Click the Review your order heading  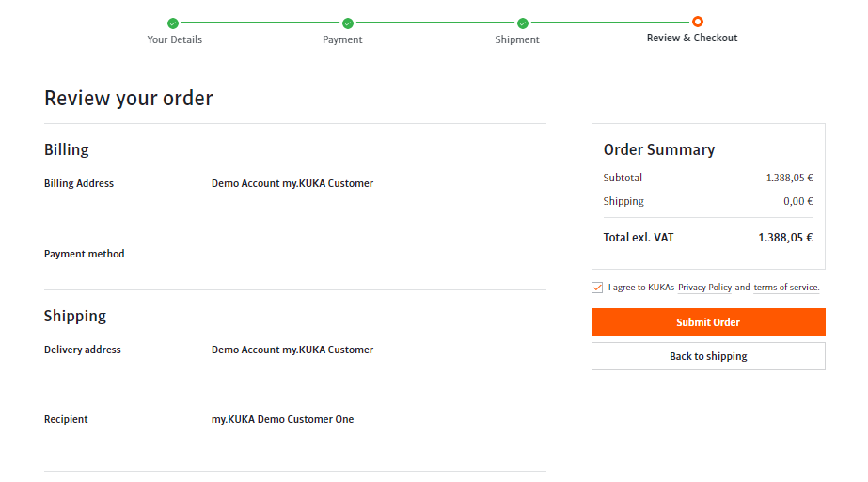[x=129, y=98]
